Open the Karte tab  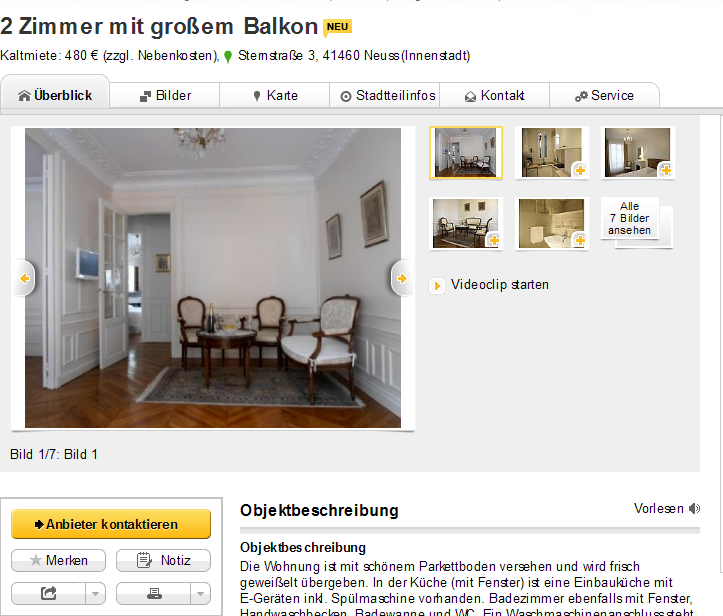click(275, 95)
